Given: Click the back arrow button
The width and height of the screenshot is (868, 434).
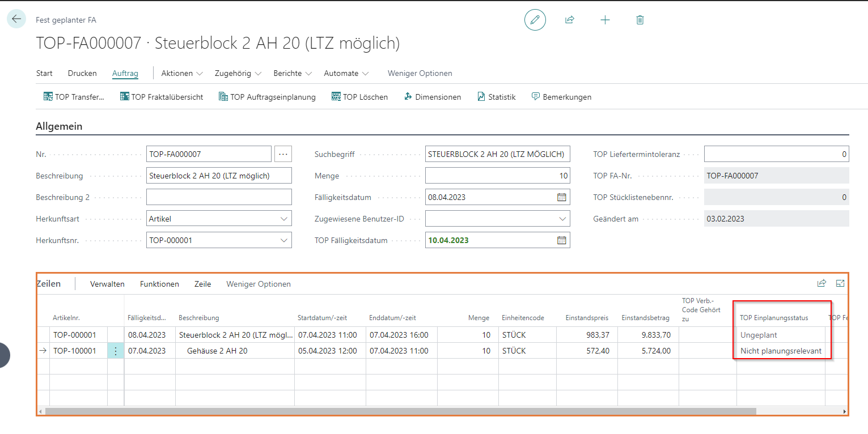Looking at the screenshot, I should pyautogui.click(x=16, y=19).
